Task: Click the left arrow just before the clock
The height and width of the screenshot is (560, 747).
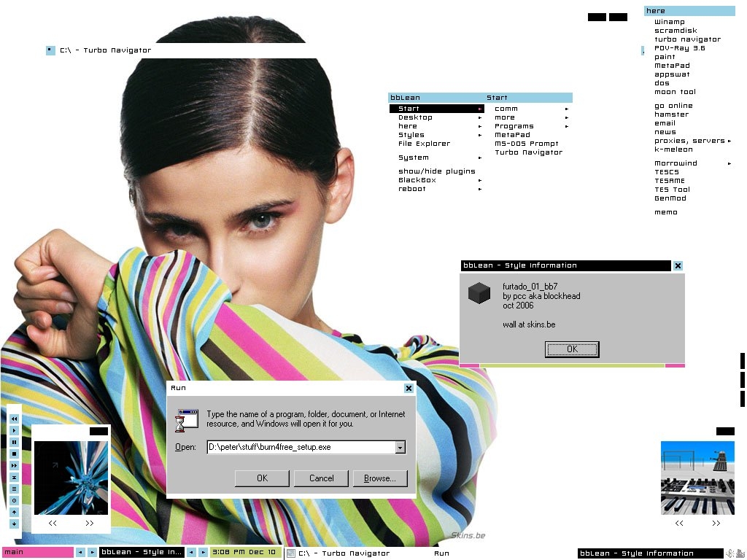Action: pyautogui.click(x=192, y=553)
